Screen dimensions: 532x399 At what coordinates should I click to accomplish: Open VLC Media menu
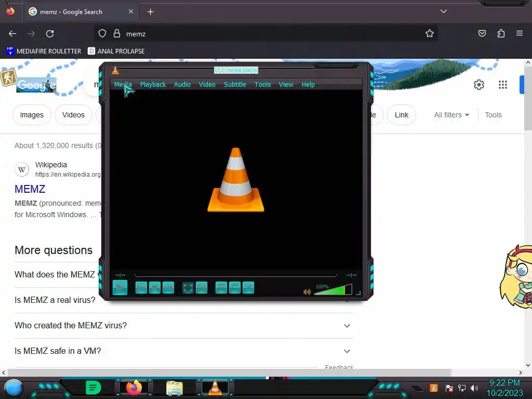123,85
